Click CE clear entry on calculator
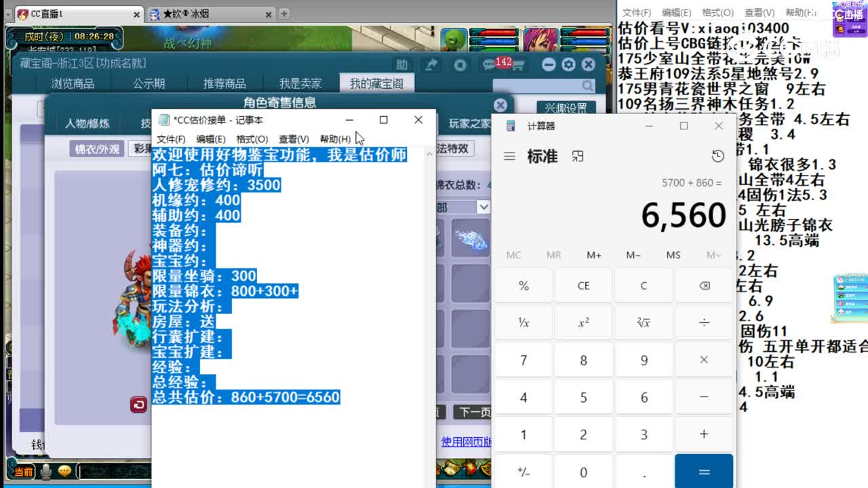Viewport: 868px width, 488px height. (583, 285)
